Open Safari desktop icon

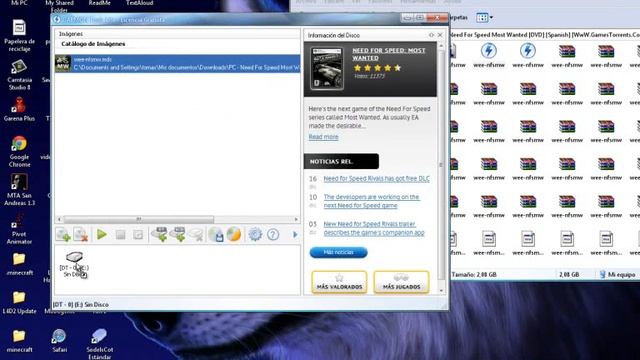click(x=59, y=341)
